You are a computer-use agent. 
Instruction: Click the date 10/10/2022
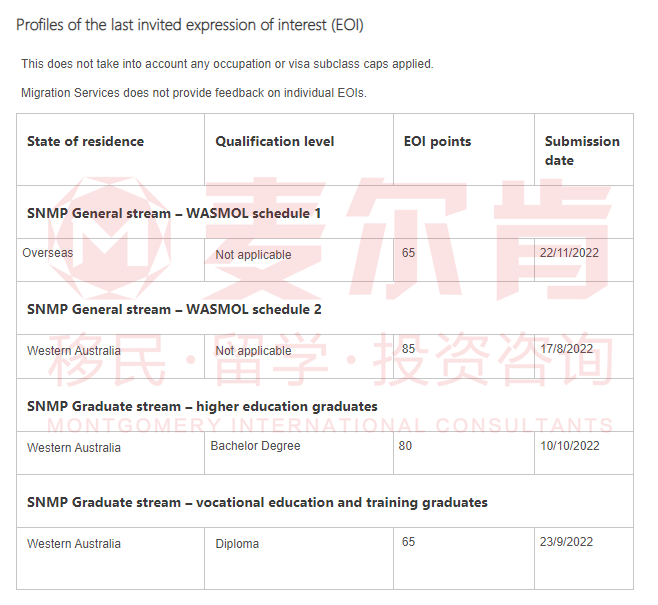570,446
